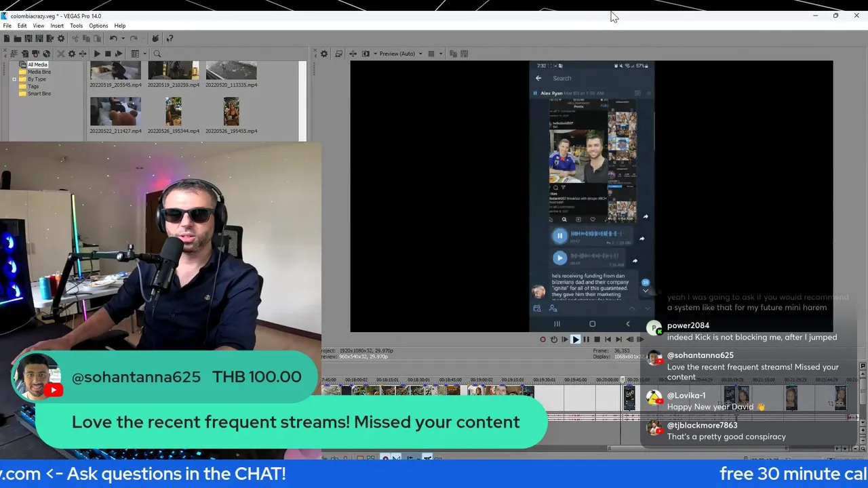Viewport: 868px width, 488px height.
Task: Open the Insert menu
Action: (57, 26)
